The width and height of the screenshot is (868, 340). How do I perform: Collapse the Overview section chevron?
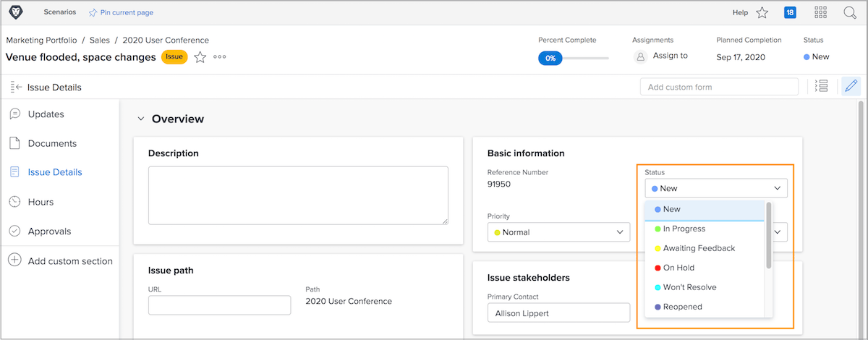[141, 119]
